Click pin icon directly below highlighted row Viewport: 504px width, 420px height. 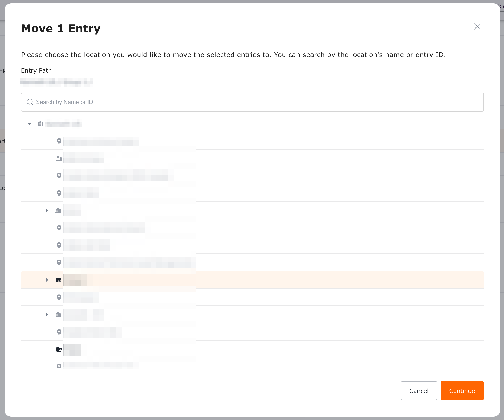[x=59, y=297]
